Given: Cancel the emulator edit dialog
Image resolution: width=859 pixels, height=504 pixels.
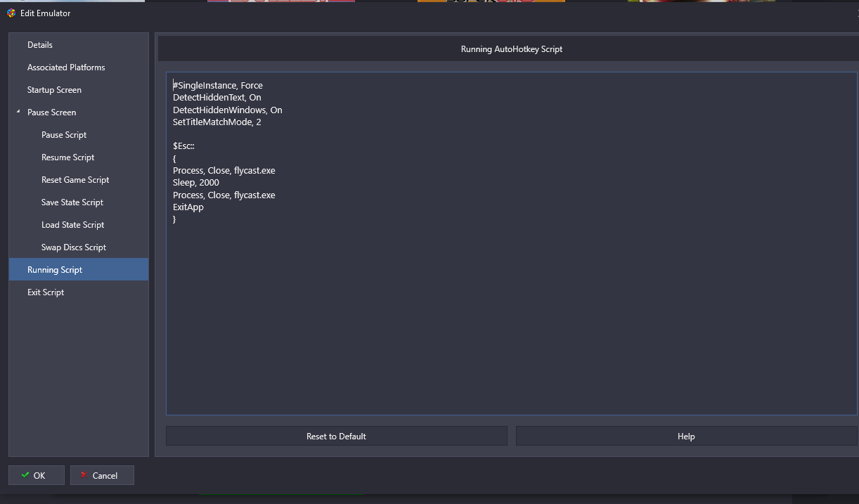Looking at the screenshot, I should pyautogui.click(x=102, y=476).
